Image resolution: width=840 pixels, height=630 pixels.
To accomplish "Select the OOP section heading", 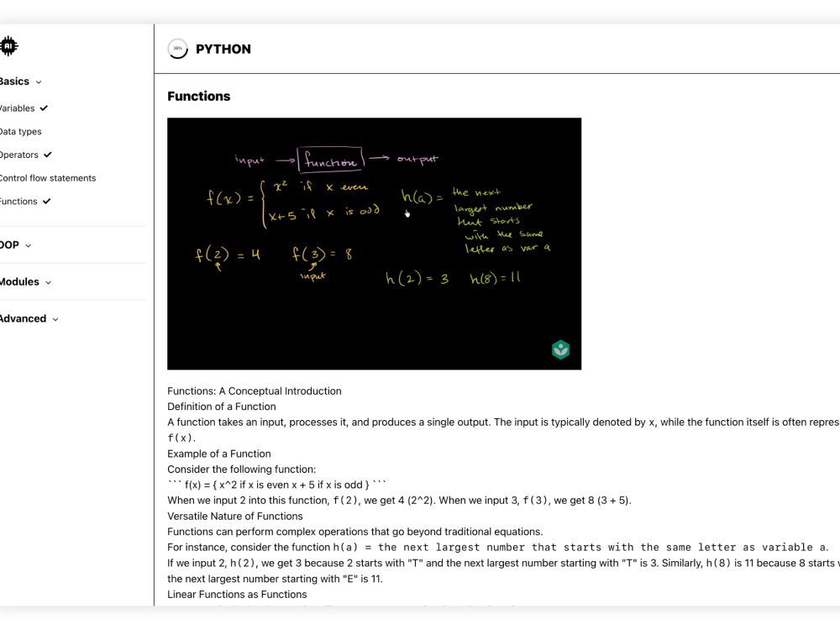I will (x=9, y=244).
